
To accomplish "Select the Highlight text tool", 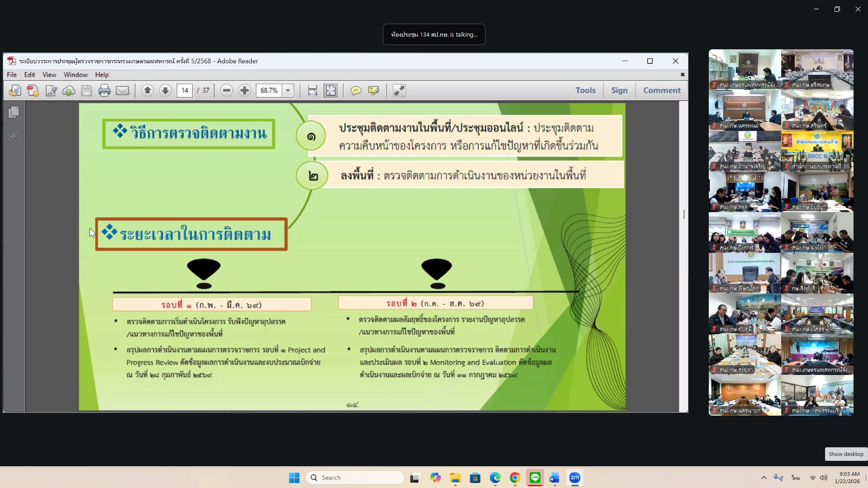I will pos(373,90).
